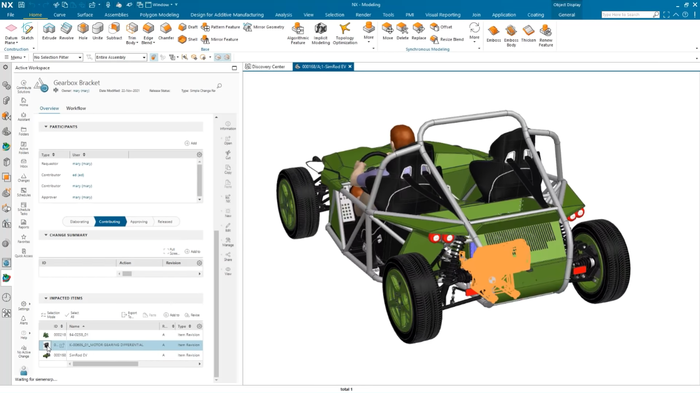The image size is (700, 393).
Task: Open contributor ed (ed) link
Action: point(78,175)
